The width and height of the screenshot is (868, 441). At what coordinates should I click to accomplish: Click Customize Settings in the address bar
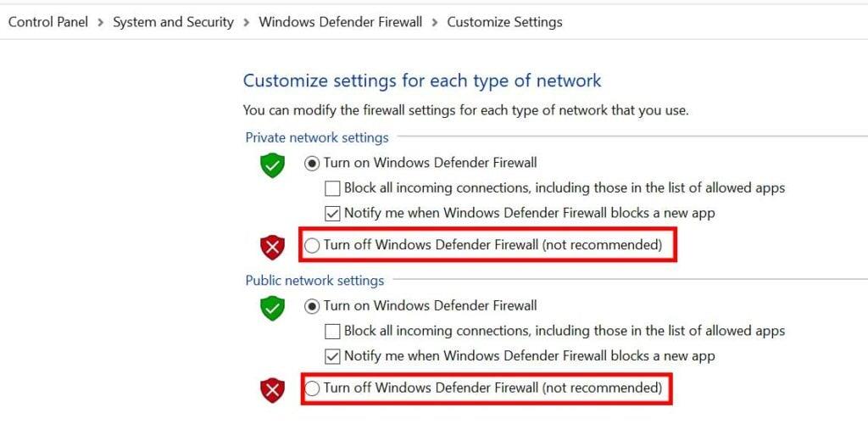point(504,22)
